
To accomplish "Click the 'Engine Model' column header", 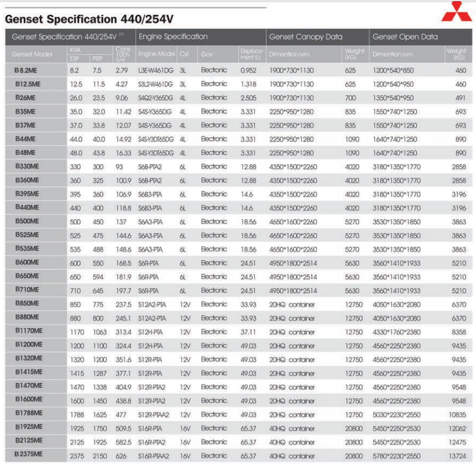I will [157, 54].
